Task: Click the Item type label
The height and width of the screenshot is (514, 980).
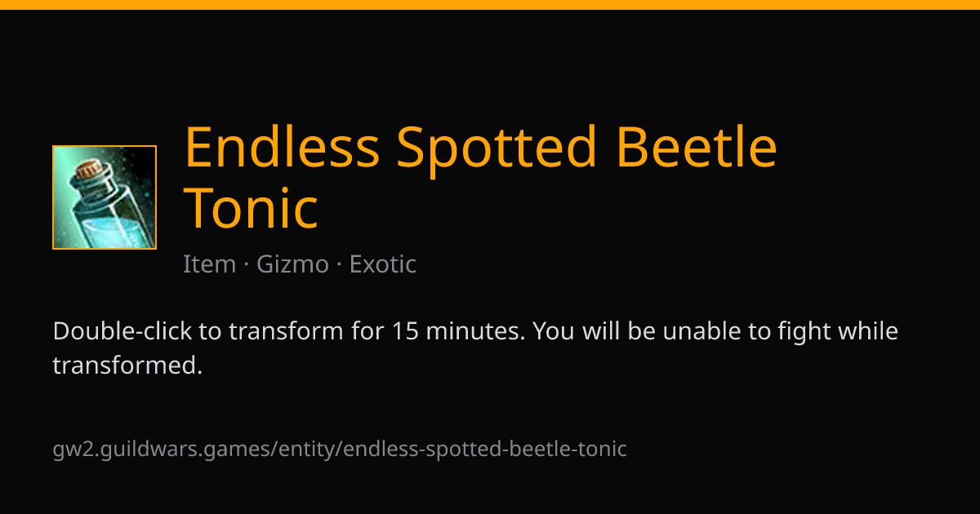Action: tap(209, 264)
